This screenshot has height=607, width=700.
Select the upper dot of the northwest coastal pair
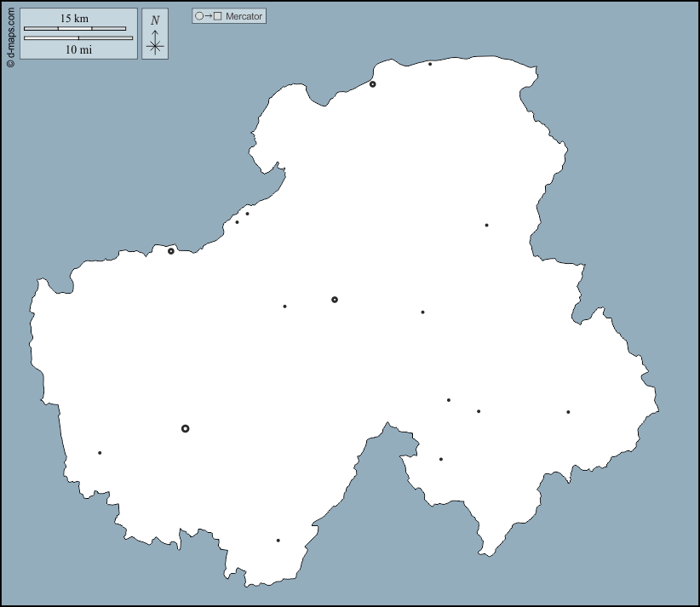pyautogui.click(x=248, y=214)
